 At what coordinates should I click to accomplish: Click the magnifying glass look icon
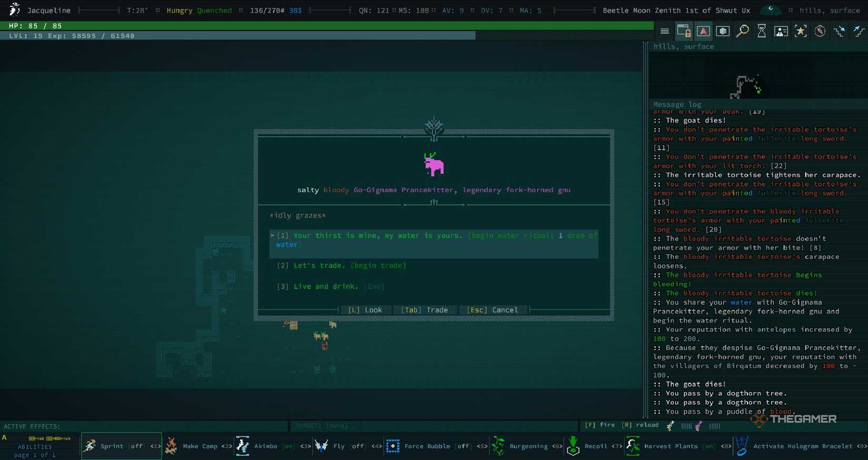(x=742, y=31)
